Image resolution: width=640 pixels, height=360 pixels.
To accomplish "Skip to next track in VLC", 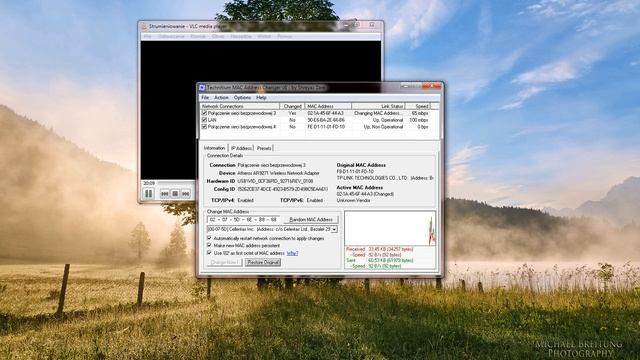I will click(x=186, y=194).
